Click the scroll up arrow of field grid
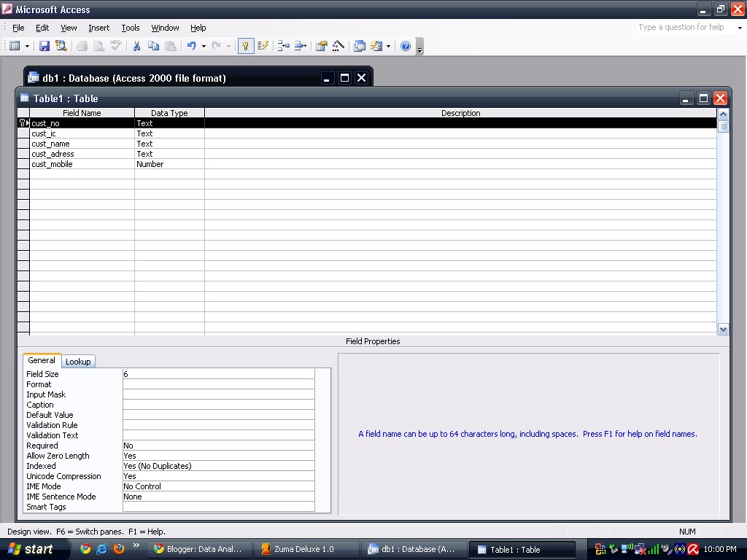The width and height of the screenshot is (747, 560). click(723, 114)
